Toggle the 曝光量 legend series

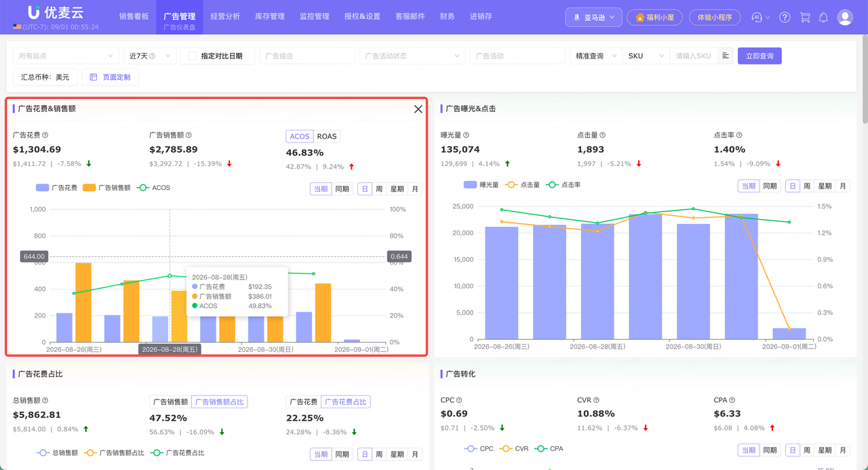point(481,184)
